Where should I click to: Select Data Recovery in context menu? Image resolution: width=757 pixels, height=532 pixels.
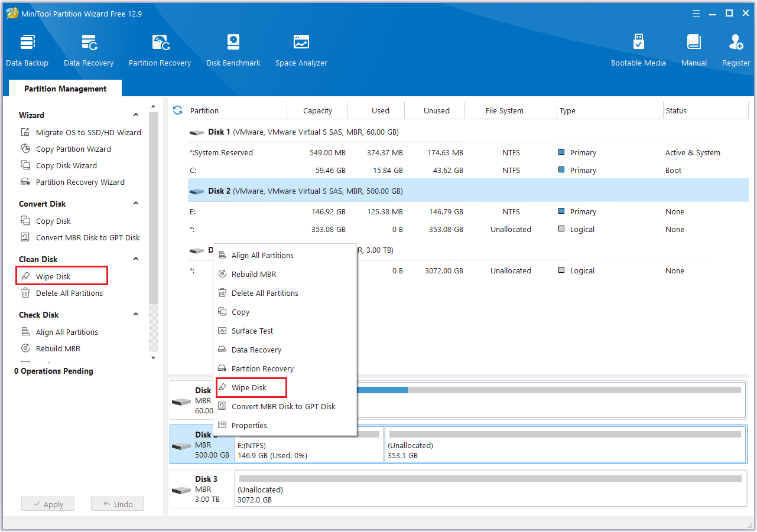(x=285, y=350)
